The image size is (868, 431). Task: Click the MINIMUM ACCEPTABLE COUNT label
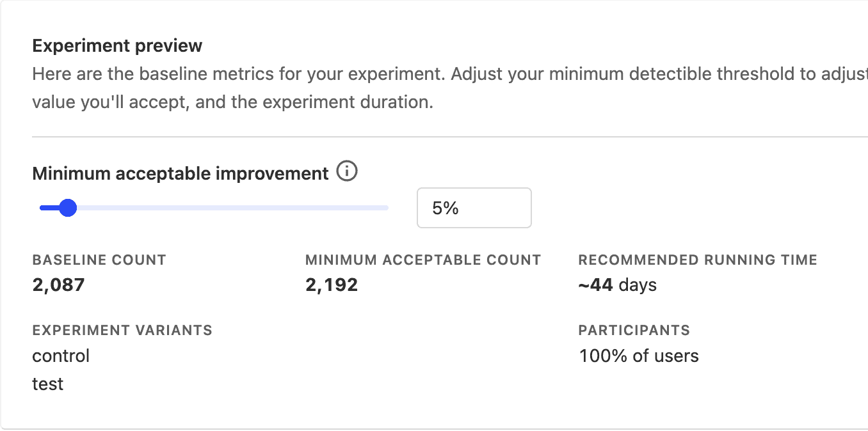pos(423,260)
